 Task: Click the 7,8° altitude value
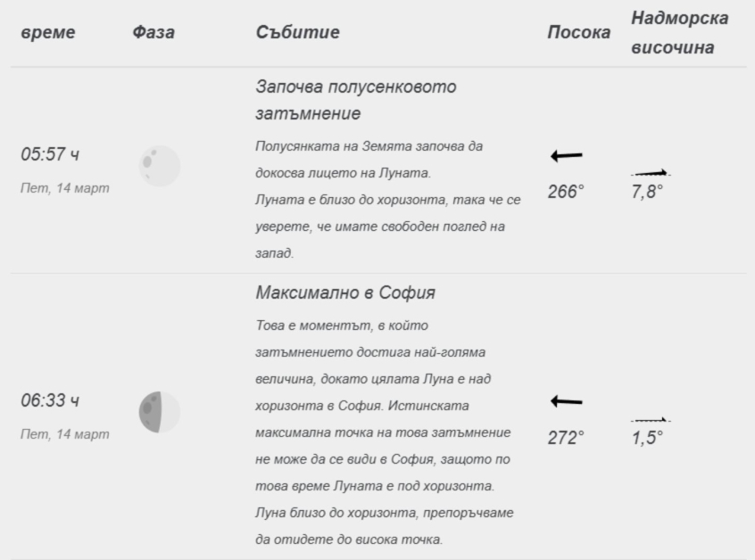point(647,192)
